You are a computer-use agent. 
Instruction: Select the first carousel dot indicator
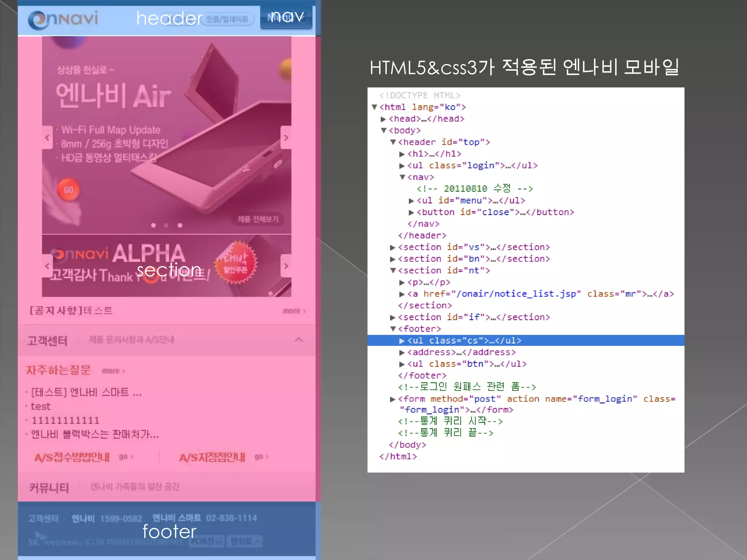point(154,225)
